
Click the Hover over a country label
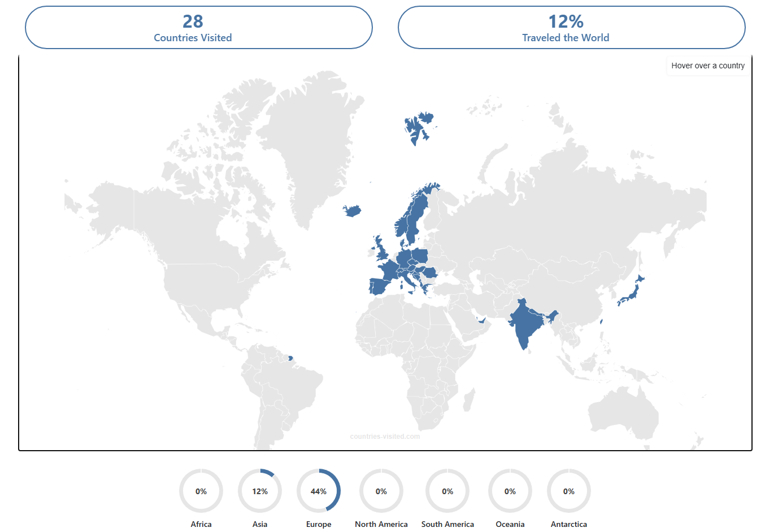(x=707, y=66)
